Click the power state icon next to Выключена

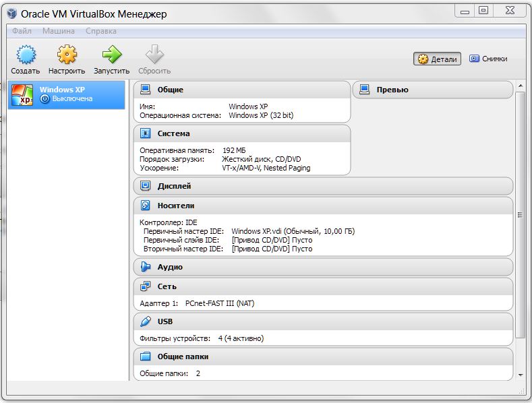45,98
